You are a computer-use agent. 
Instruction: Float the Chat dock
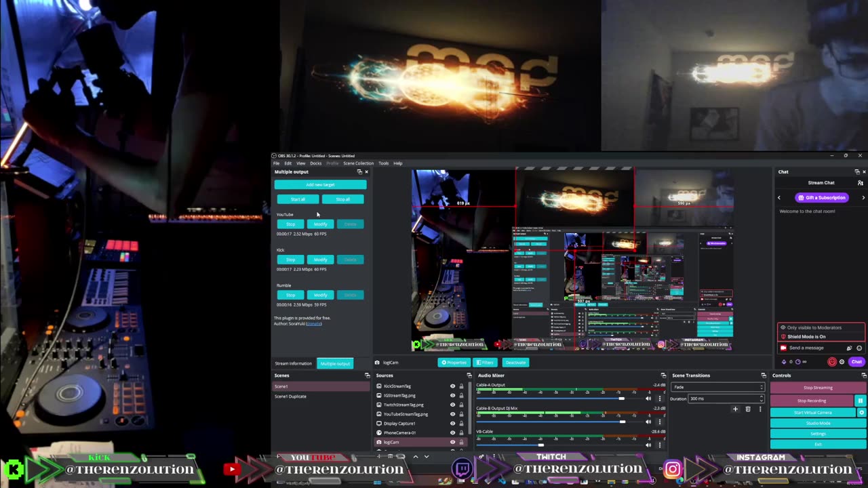click(856, 171)
